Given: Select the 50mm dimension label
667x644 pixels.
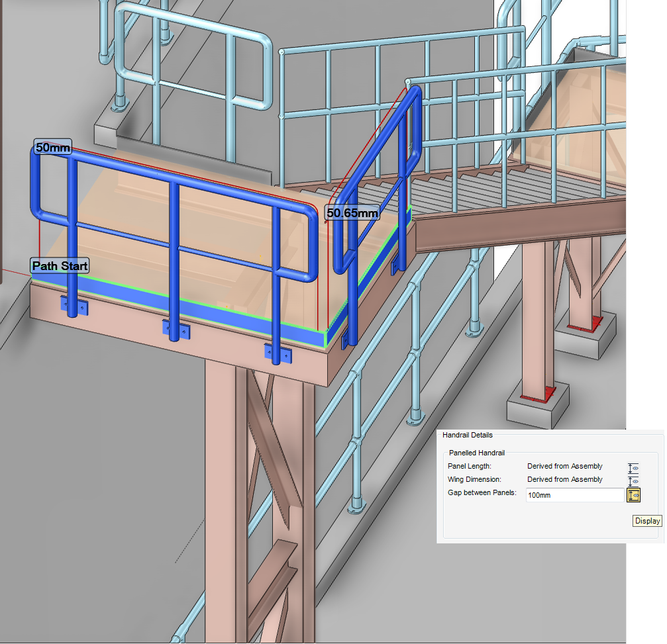Looking at the screenshot, I should point(52,148).
